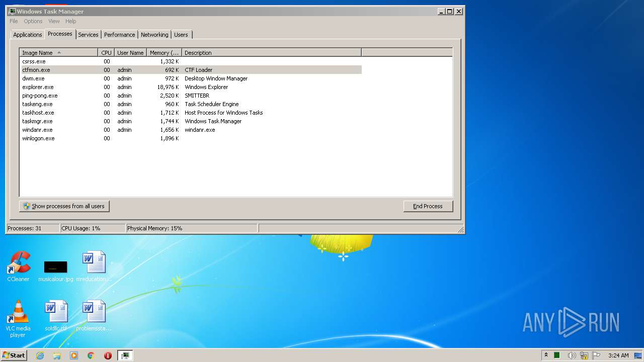Click the Task Manager title bar icon
This screenshot has height=362, width=644.
click(12, 11)
